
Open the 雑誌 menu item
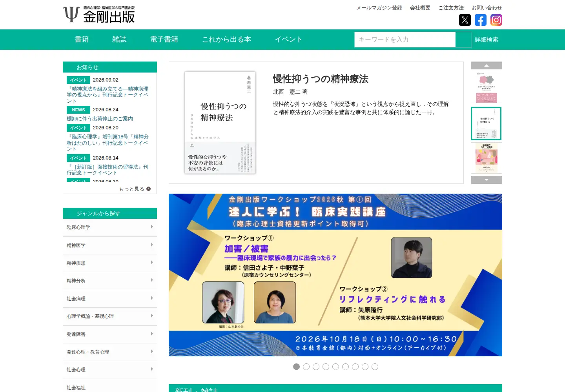(x=119, y=39)
